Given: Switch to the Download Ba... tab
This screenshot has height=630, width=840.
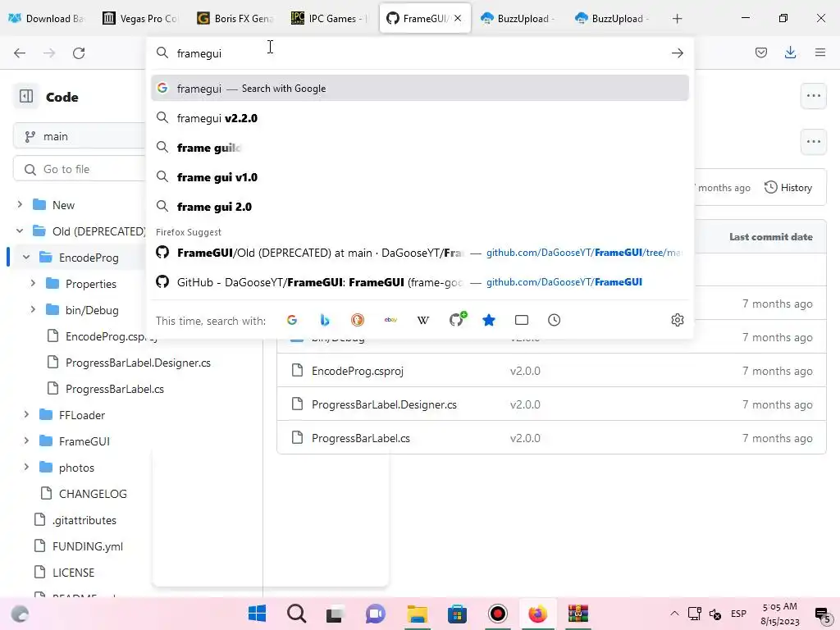Looking at the screenshot, I should point(47,19).
